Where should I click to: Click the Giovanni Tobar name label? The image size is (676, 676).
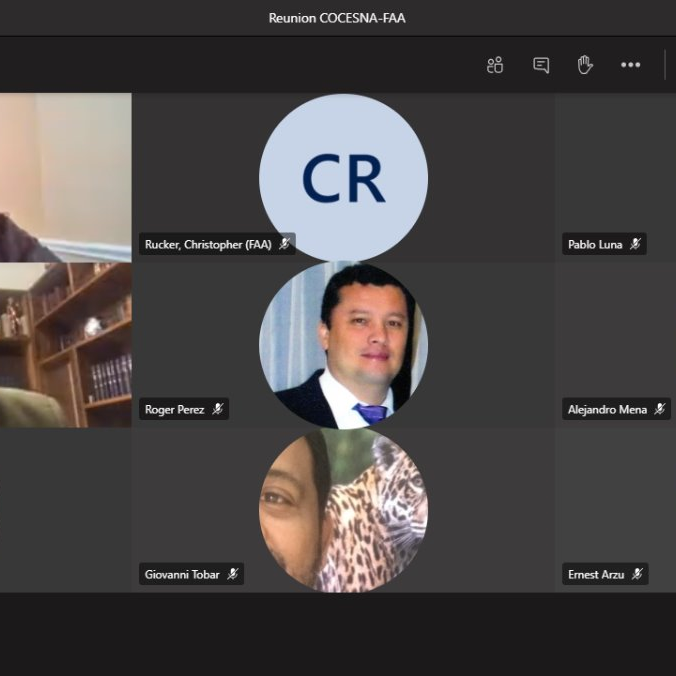pyautogui.click(x=182, y=574)
